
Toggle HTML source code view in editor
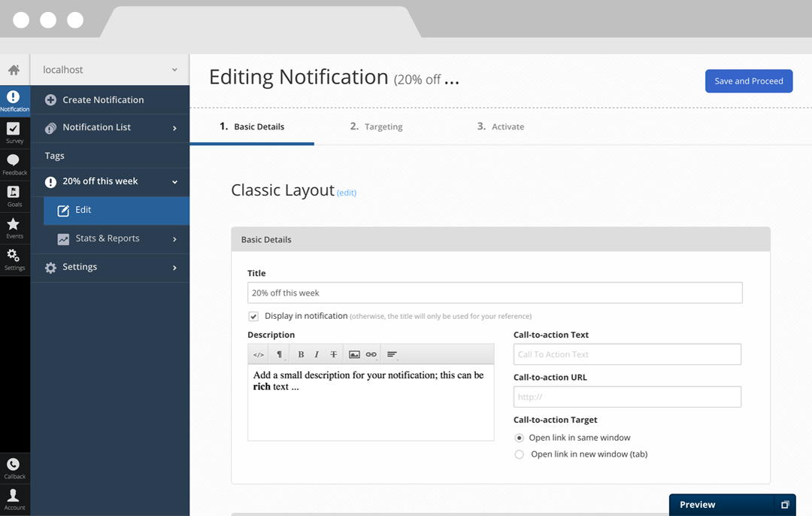(x=259, y=354)
